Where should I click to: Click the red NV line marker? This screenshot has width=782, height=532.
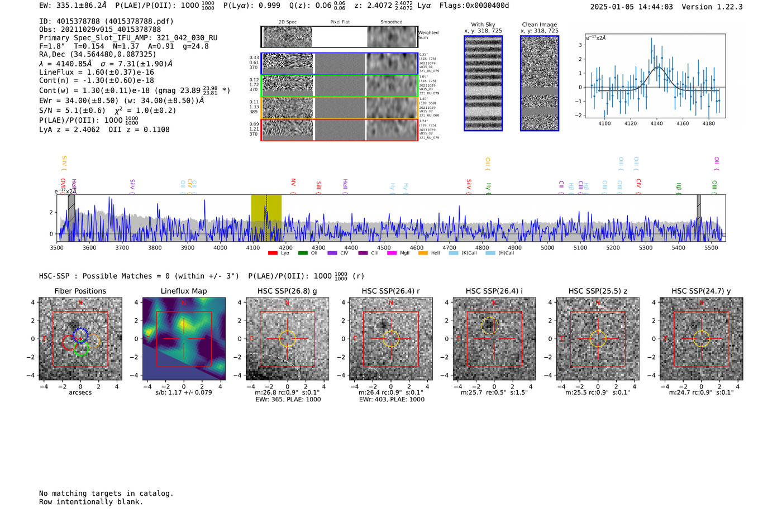pos(293,186)
